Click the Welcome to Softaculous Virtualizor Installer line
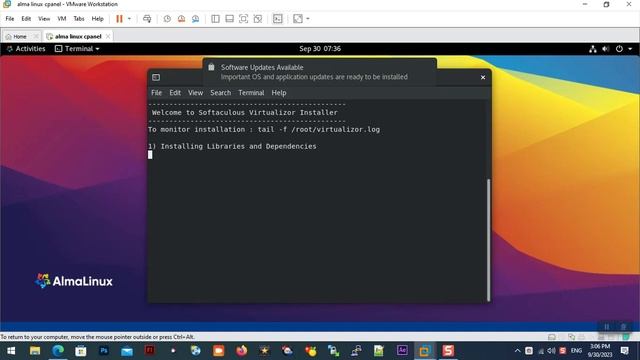640x360 pixels. [x=245, y=112]
